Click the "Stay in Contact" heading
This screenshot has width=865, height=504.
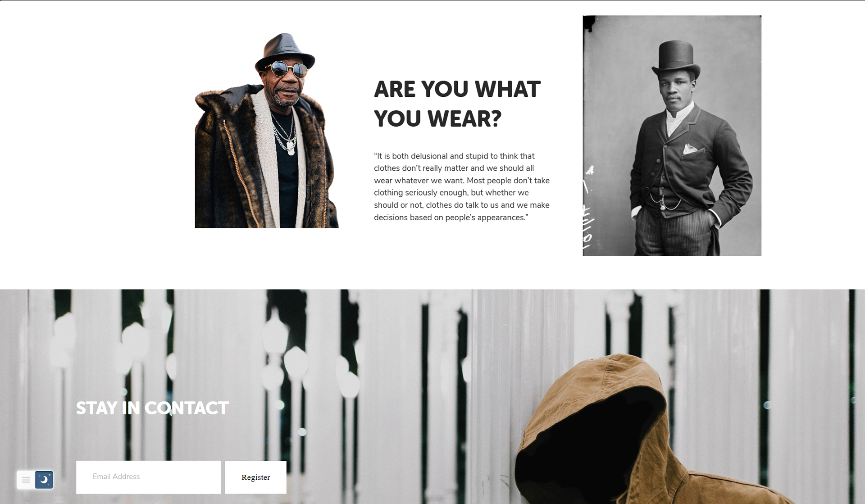pyautogui.click(x=152, y=408)
